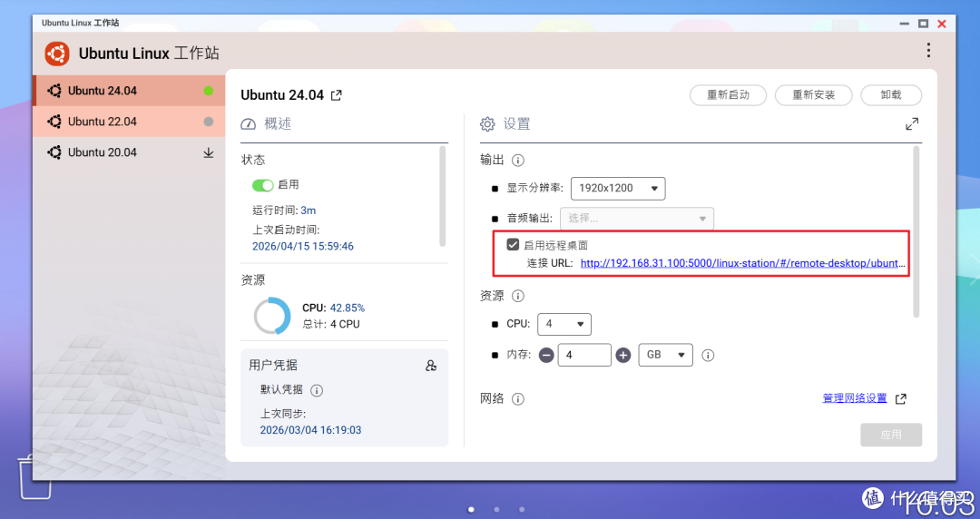The image size is (980, 519).
Task: Open the 管理网络设置 link
Action: point(855,398)
